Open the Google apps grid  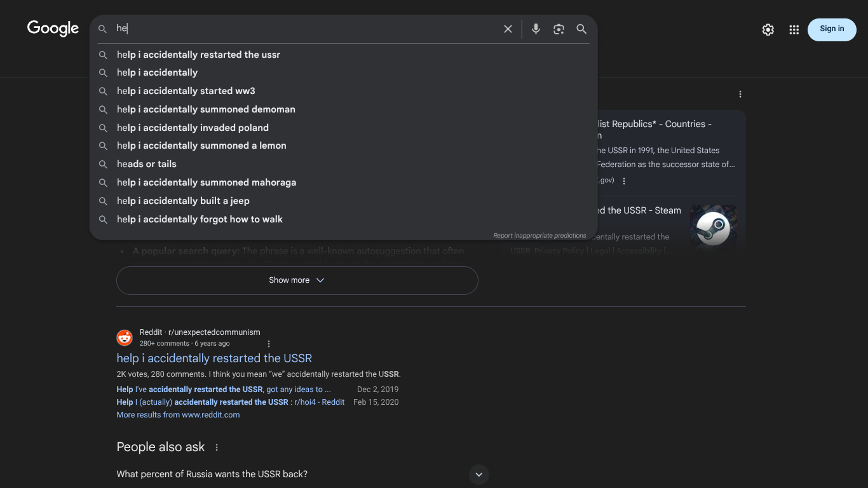click(794, 30)
